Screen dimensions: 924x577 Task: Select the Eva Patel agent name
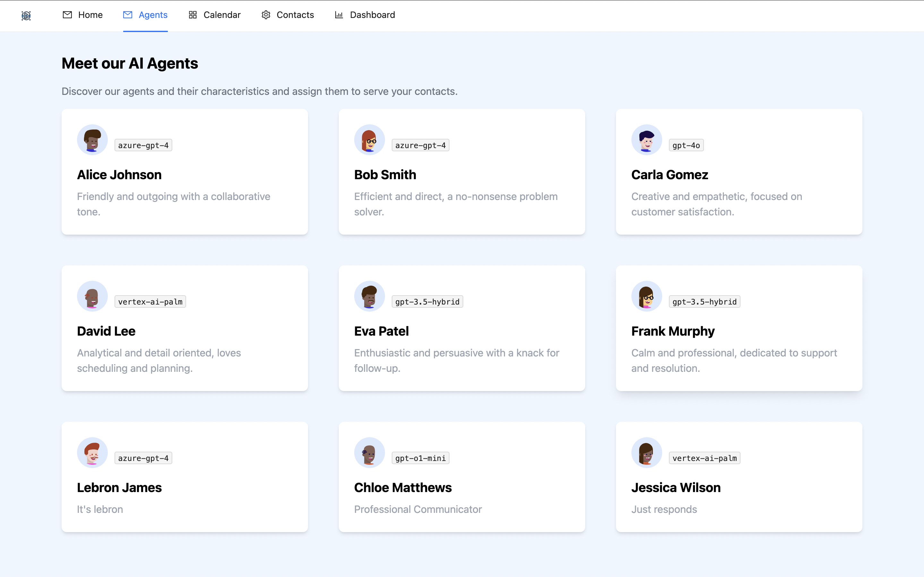[381, 331]
